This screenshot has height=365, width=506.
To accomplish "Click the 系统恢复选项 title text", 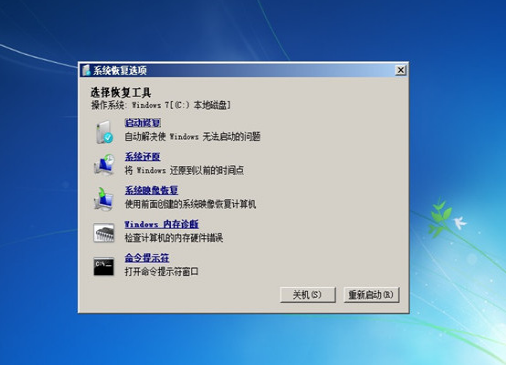I will 120,70.
